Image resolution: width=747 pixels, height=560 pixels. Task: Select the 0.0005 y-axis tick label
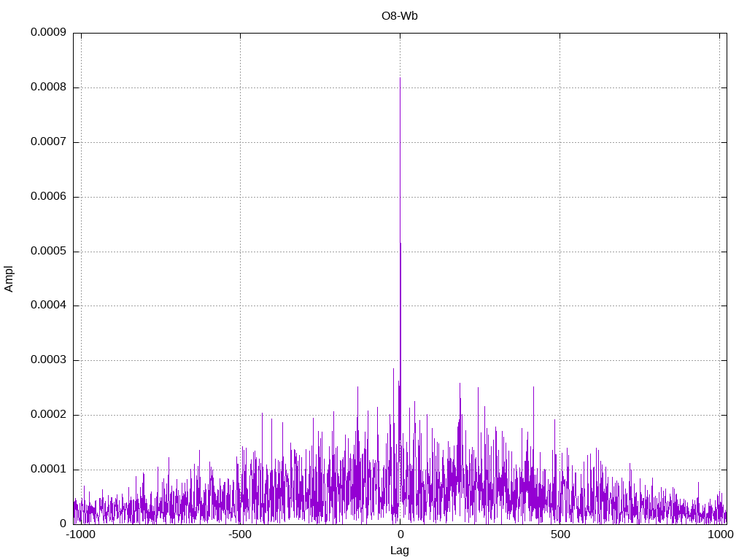point(48,252)
